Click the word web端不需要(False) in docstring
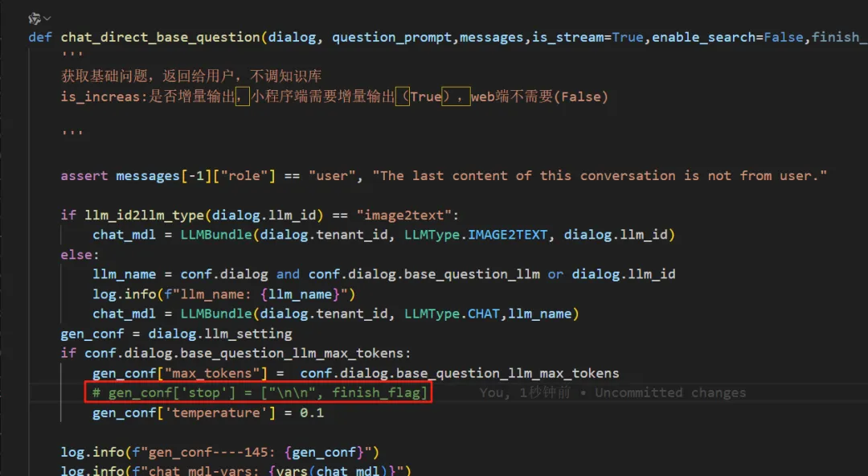Screen dimensions: 868x476 (x=540, y=97)
